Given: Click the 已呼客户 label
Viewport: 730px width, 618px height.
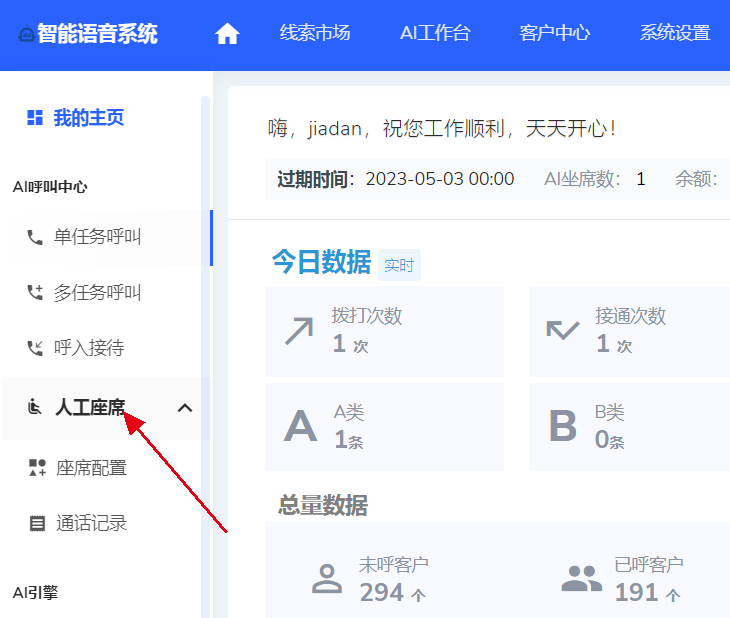Looking at the screenshot, I should pyautogui.click(x=649, y=564).
